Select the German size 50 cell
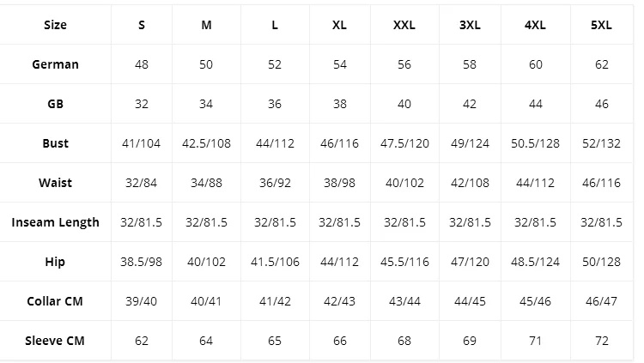644x363 pixels. click(x=206, y=64)
